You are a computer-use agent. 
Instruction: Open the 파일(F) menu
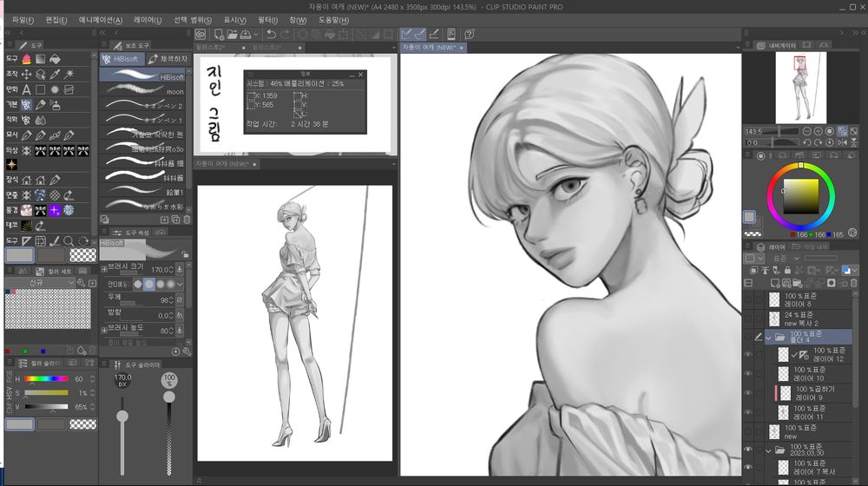coord(23,20)
